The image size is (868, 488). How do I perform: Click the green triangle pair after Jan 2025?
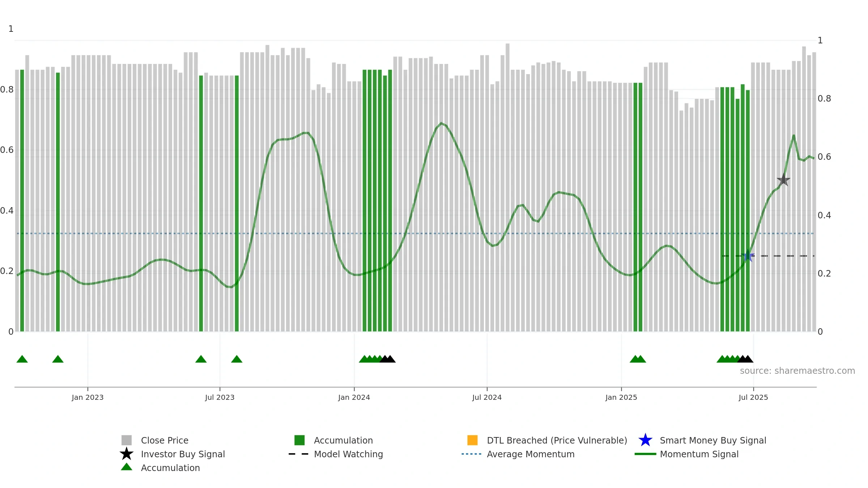click(638, 359)
